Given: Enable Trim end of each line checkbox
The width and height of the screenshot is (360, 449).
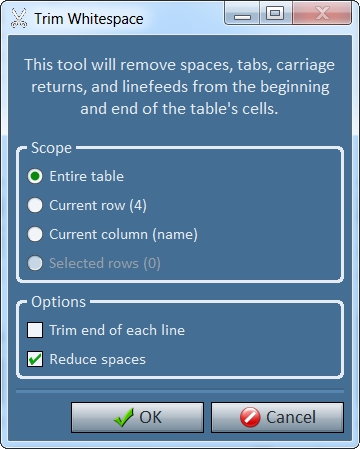Looking at the screenshot, I should (35, 330).
